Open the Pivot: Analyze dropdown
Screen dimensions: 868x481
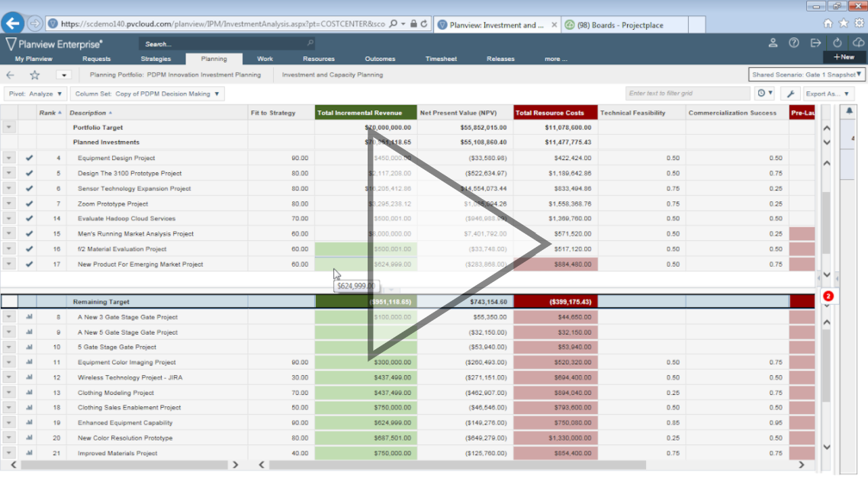(x=35, y=94)
